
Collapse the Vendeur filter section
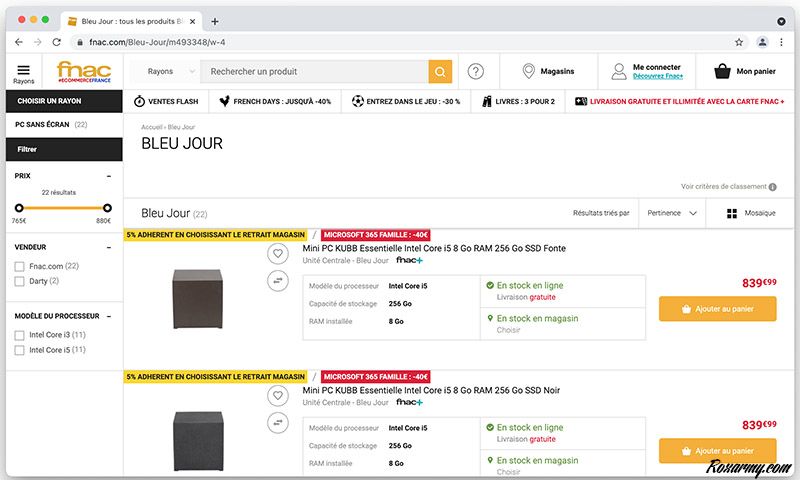tap(108, 247)
